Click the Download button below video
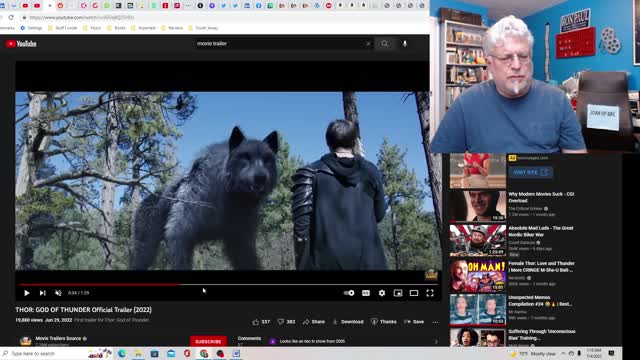This screenshot has width=640, height=360. coord(348,322)
